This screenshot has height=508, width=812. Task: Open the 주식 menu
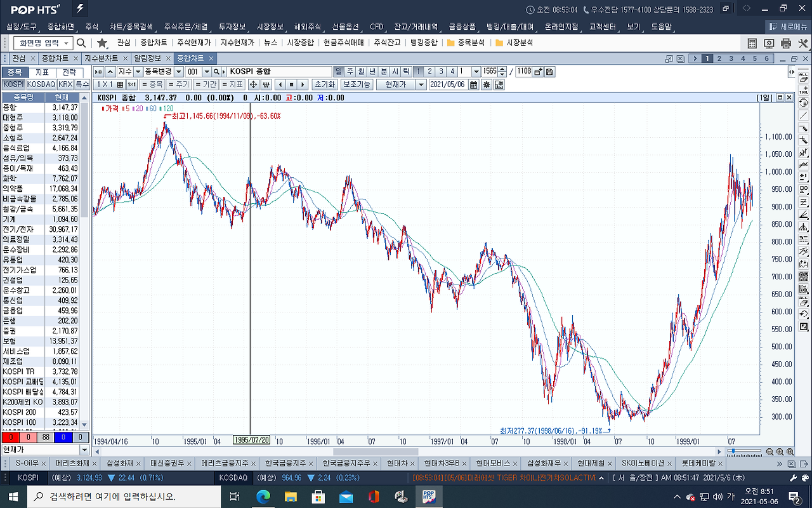[x=92, y=27]
